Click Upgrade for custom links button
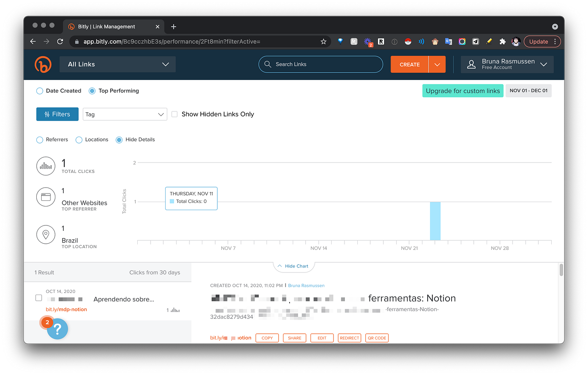The width and height of the screenshot is (588, 375). (x=463, y=91)
